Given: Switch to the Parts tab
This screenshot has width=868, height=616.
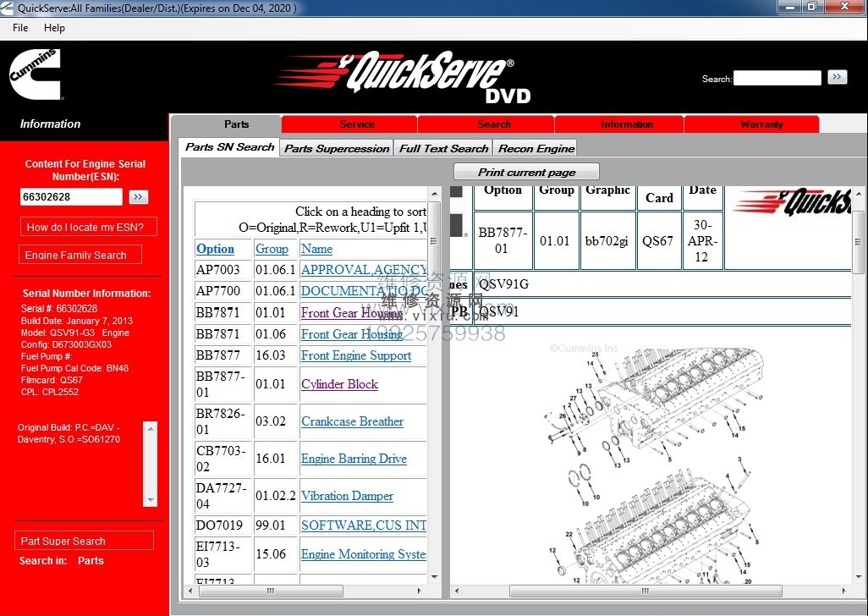Looking at the screenshot, I should tap(236, 124).
